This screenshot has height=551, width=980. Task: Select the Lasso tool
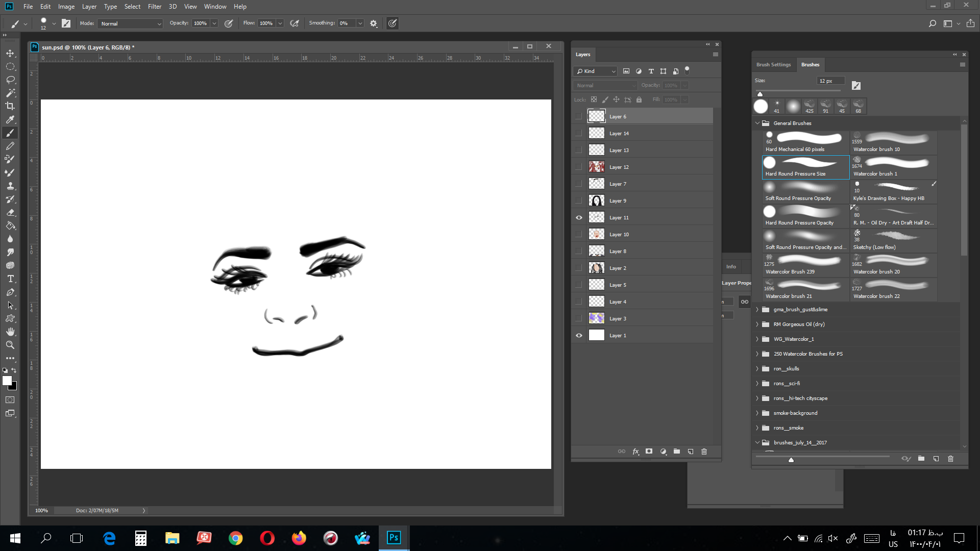[x=10, y=80]
